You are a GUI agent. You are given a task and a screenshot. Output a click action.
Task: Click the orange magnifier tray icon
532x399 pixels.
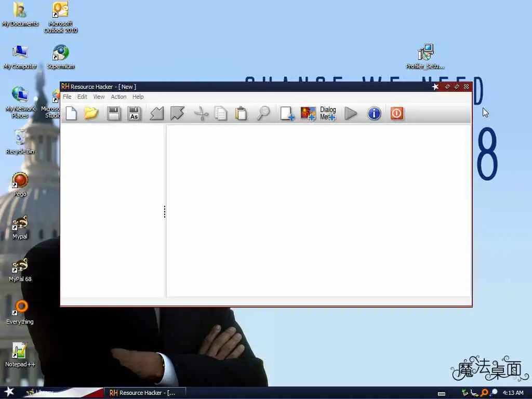point(485,393)
